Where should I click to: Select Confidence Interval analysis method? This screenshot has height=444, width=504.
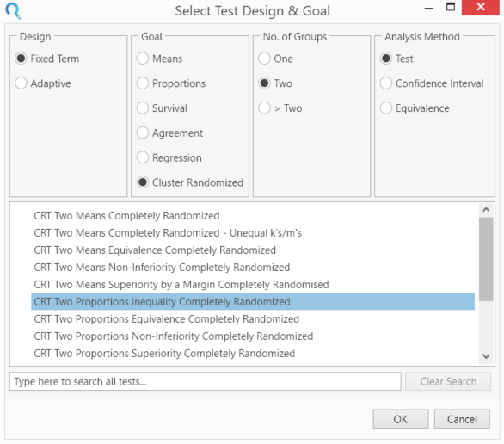tap(386, 83)
